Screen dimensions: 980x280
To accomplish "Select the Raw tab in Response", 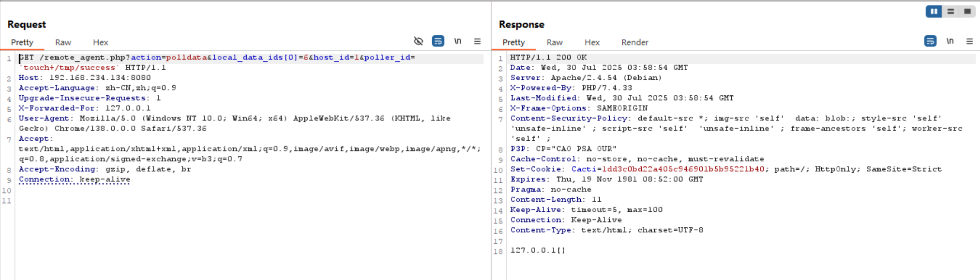I will pyautogui.click(x=555, y=42).
